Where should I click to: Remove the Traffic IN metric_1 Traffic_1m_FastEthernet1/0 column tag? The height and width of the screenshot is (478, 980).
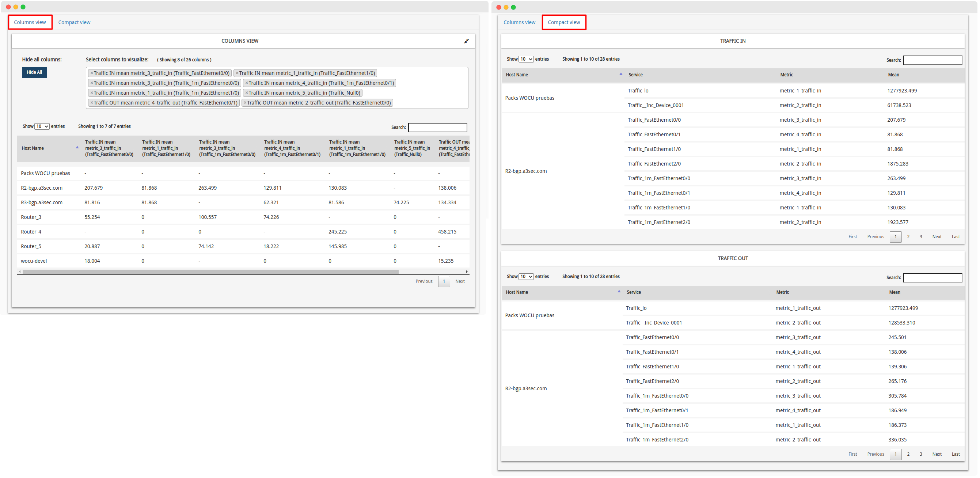(92, 93)
